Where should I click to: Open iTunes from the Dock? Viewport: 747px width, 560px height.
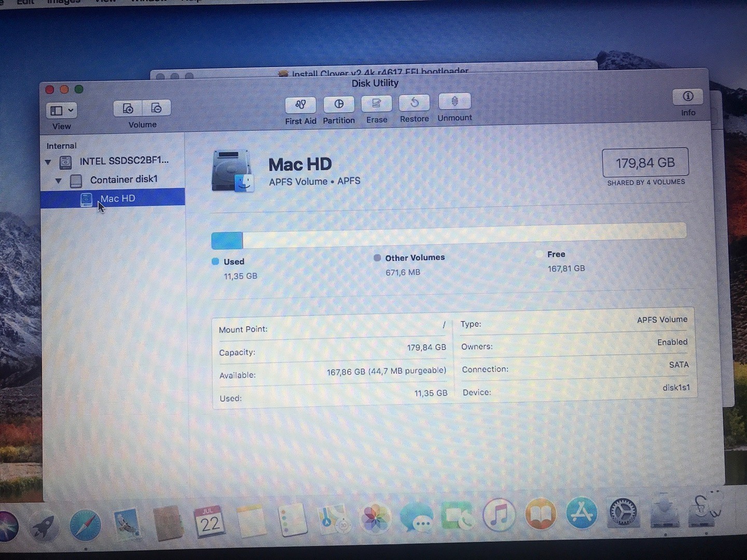(499, 515)
